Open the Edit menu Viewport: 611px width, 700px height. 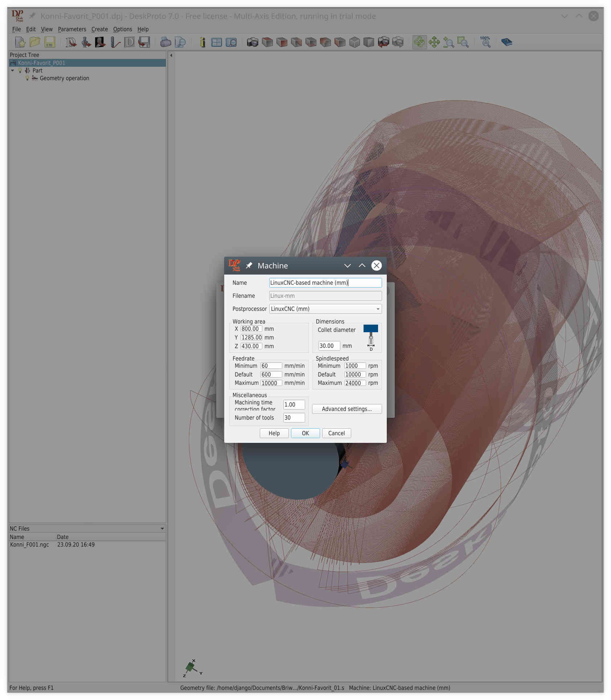click(x=31, y=29)
